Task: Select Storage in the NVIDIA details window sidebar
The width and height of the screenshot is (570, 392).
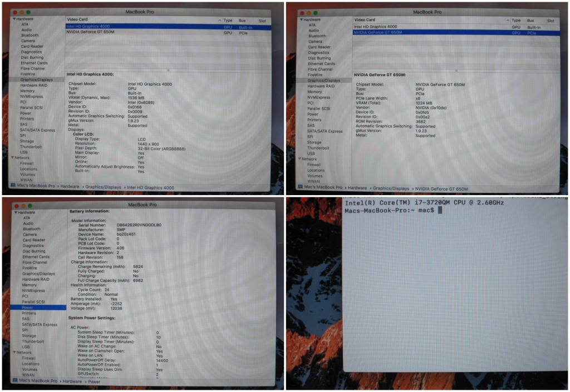Action: 314,143
